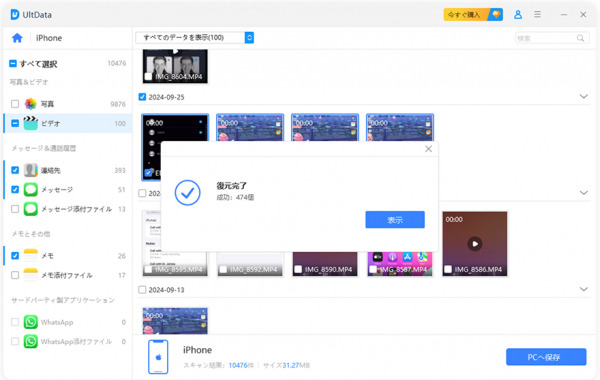
Task: Select the 写真 category row
Action: (68, 104)
